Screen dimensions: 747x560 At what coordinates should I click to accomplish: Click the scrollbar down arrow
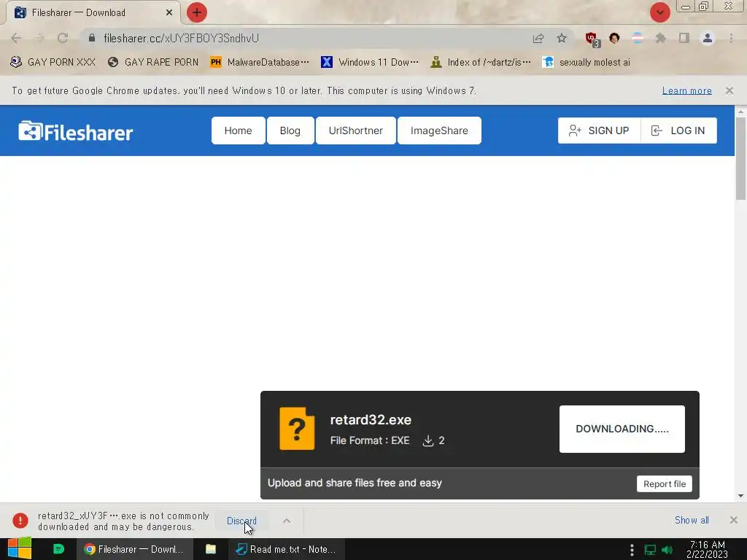click(x=740, y=496)
